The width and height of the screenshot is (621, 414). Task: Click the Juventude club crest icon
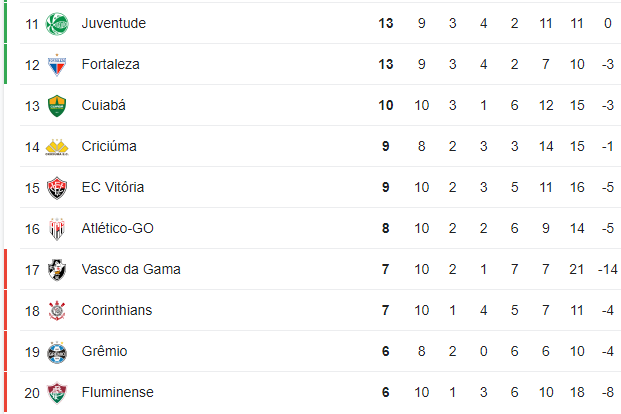57,24
